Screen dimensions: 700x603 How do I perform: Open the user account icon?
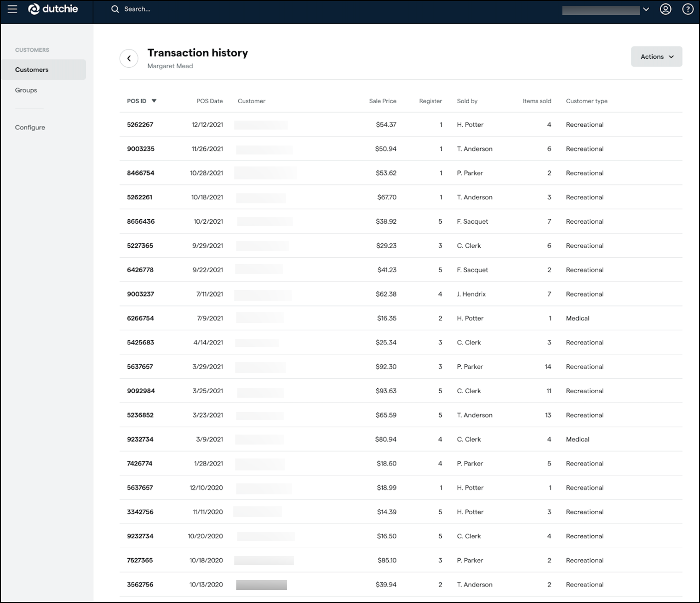(666, 8)
